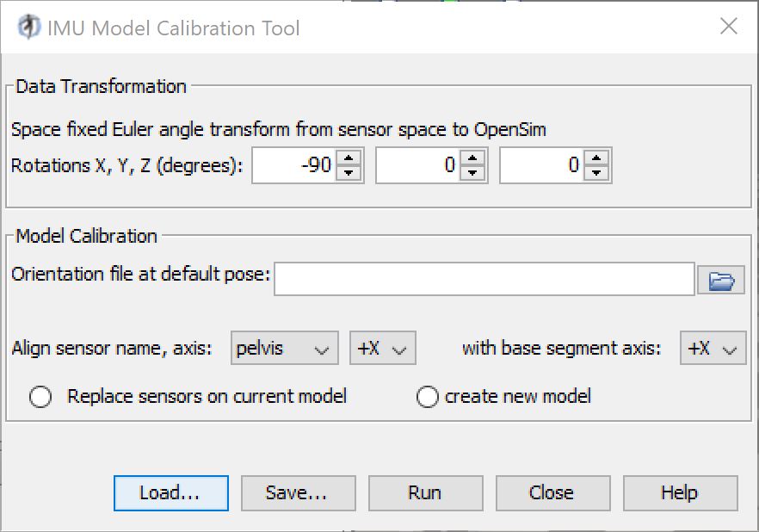Run the model calibration
Image resolution: width=759 pixels, height=532 pixels.
425,492
